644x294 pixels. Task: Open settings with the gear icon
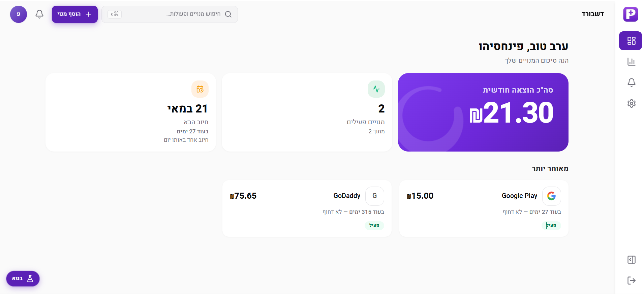coord(632,103)
